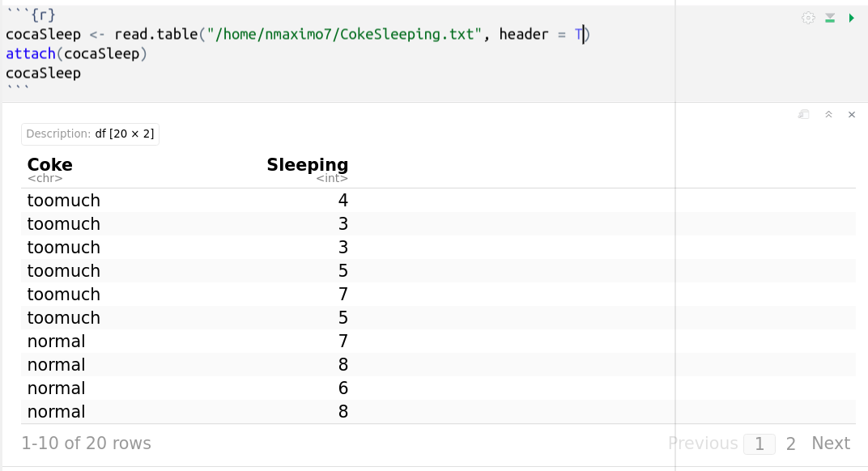Click the current page number box showing 1
Screen dimensions: 868x471
(759, 443)
